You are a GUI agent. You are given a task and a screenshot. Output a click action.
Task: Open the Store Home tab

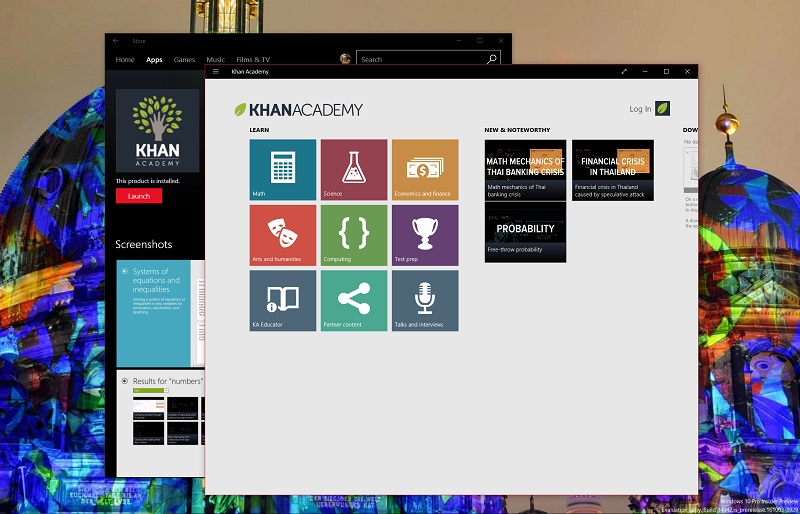(125, 59)
